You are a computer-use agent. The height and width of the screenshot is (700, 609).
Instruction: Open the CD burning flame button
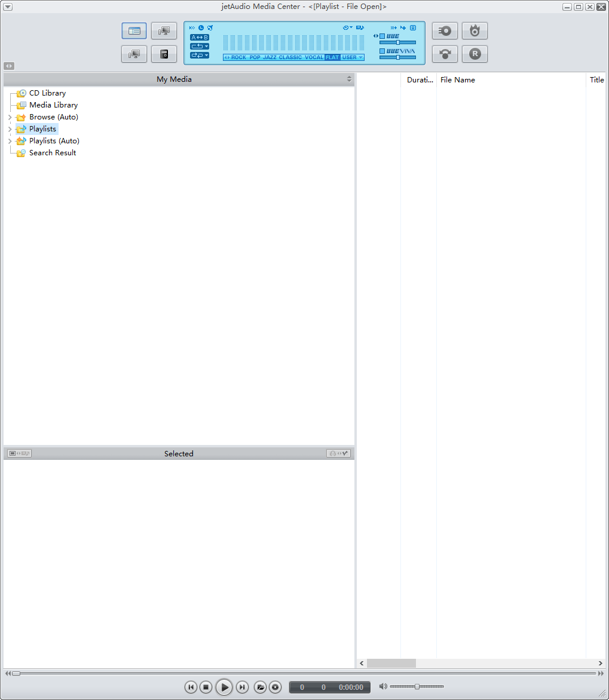pos(475,31)
